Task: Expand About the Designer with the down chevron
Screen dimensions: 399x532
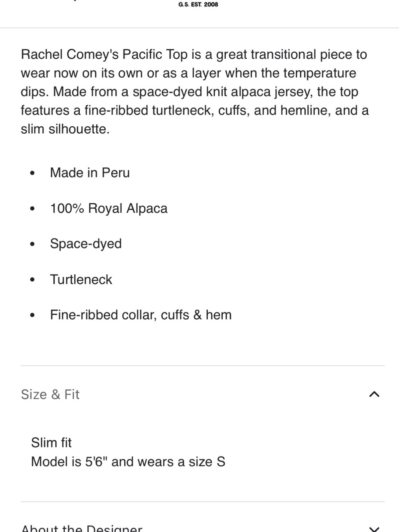Action: coord(374,529)
